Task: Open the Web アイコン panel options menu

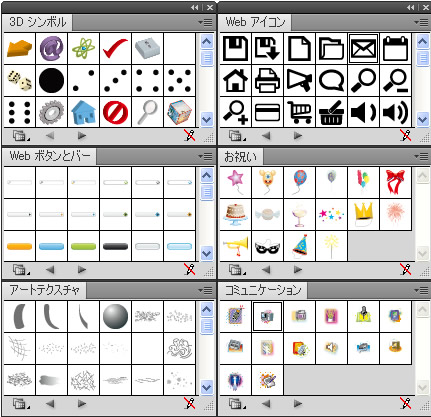Action: tap(421, 22)
